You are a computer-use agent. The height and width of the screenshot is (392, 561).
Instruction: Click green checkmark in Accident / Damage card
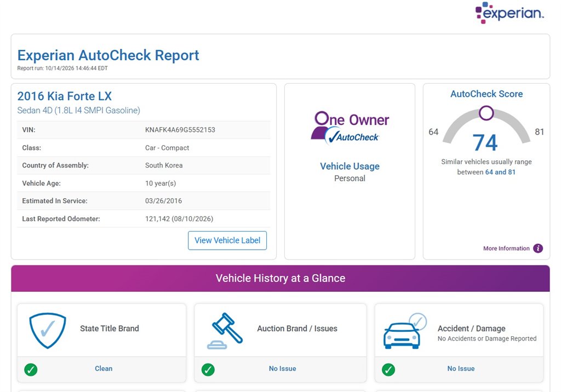pos(388,370)
